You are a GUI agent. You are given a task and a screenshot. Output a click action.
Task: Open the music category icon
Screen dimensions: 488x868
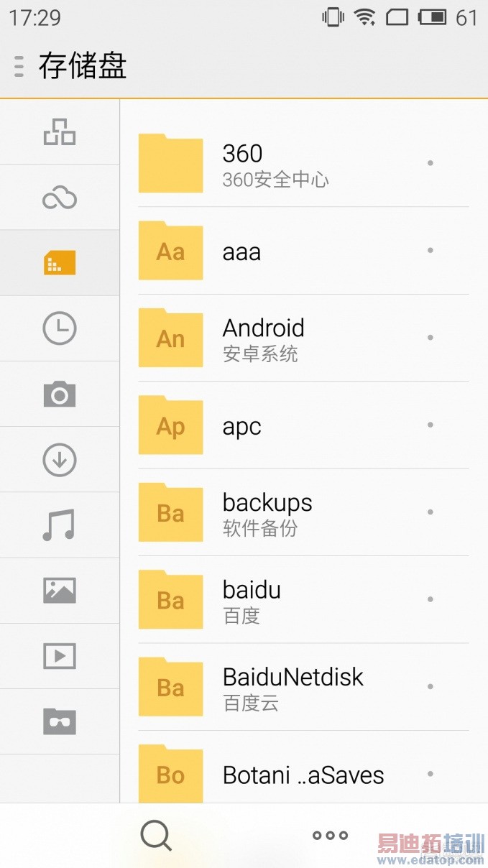[x=60, y=525]
